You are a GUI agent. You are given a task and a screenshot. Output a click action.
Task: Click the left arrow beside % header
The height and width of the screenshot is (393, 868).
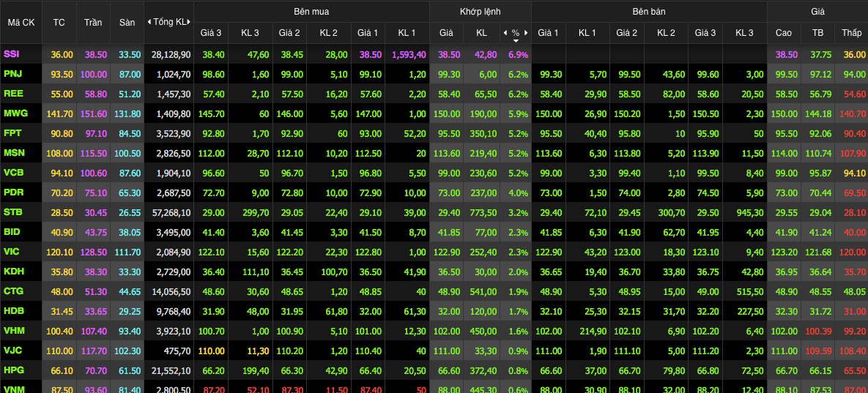click(505, 33)
